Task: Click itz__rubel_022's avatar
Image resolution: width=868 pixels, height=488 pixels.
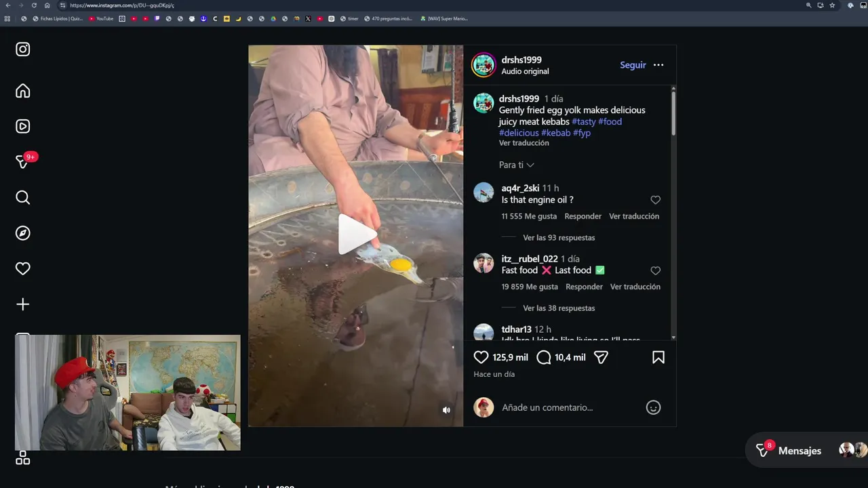Action: (x=484, y=263)
